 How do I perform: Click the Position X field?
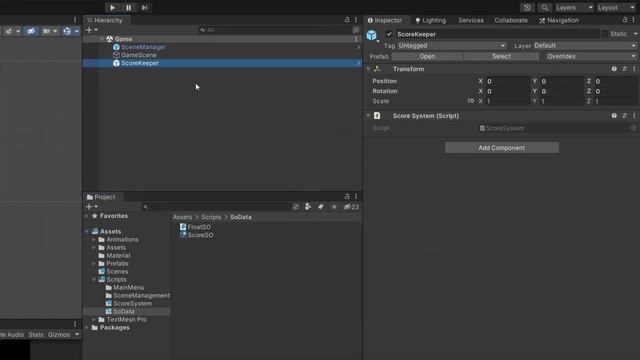pyautogui.click(x=507, y=81)
